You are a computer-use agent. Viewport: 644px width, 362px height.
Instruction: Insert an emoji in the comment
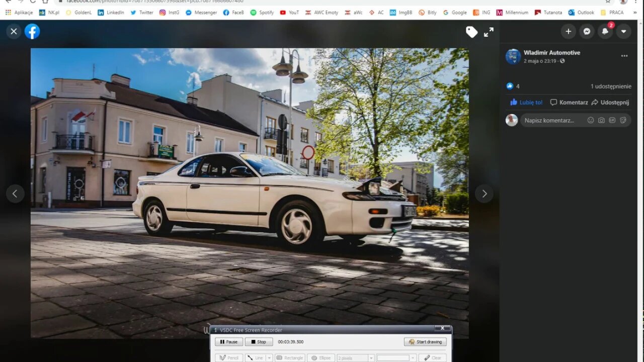coord(591,120)
